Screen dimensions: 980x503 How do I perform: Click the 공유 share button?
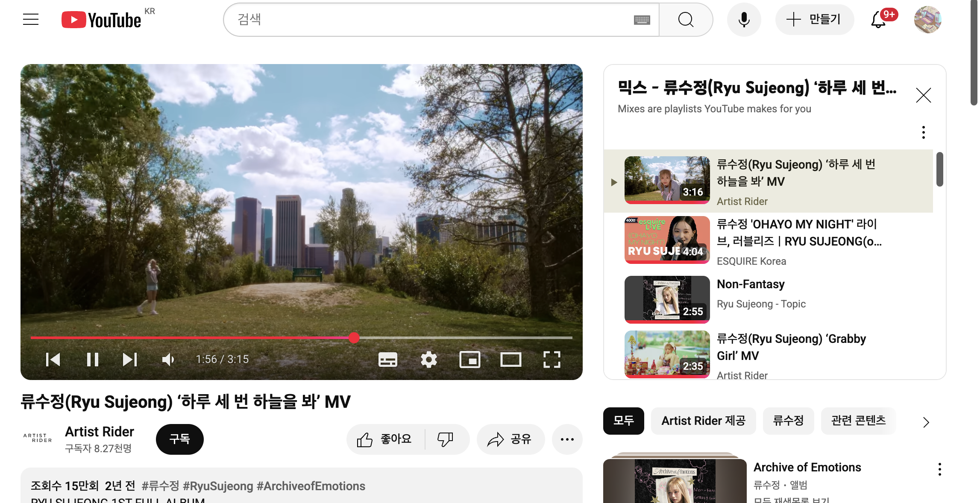(511, 439)
